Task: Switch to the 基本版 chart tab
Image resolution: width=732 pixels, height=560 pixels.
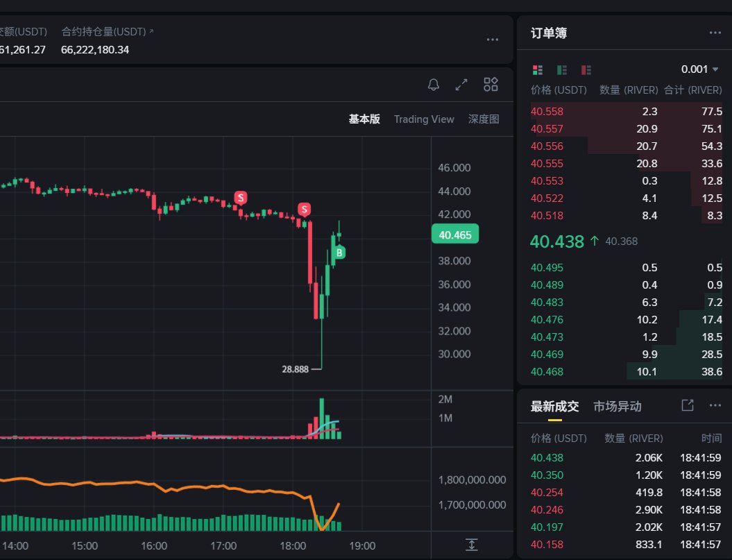Action: tap(364, 119)
